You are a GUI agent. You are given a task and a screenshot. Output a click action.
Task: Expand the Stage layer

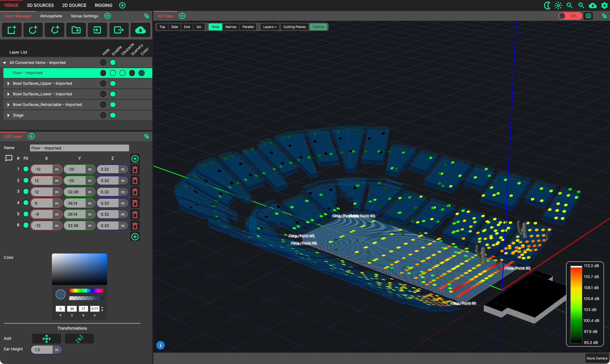8,115
